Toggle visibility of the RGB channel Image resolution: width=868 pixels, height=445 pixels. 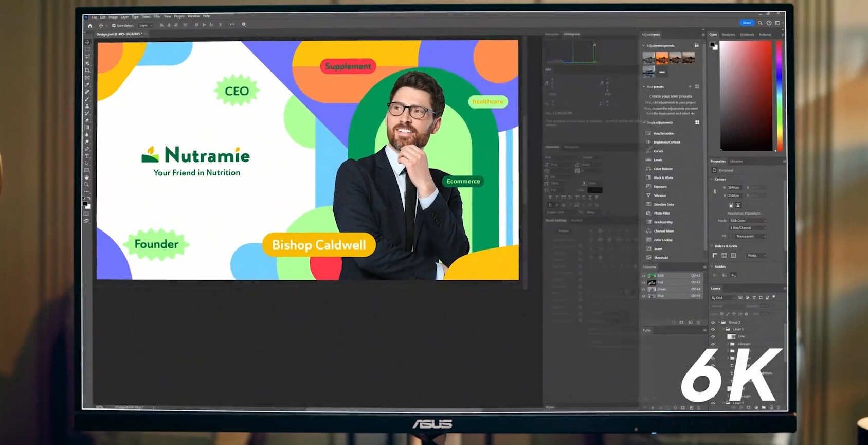[x=643, y=276]
